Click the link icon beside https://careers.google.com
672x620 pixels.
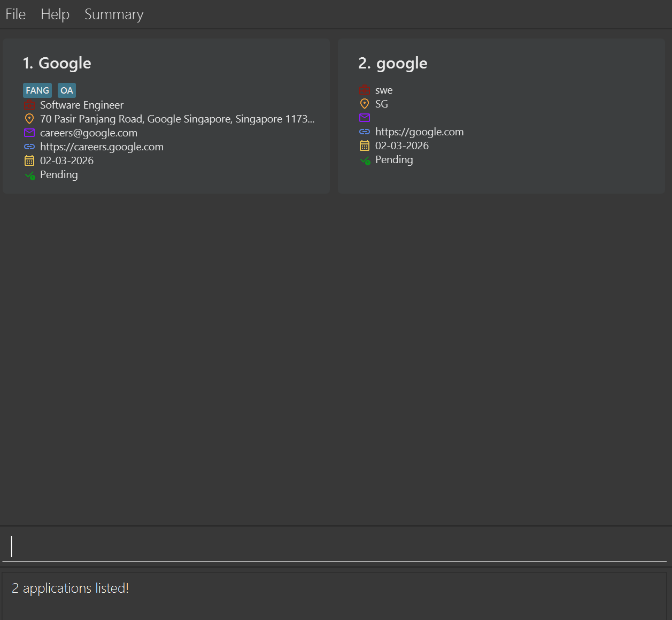[x=29, y=147]
